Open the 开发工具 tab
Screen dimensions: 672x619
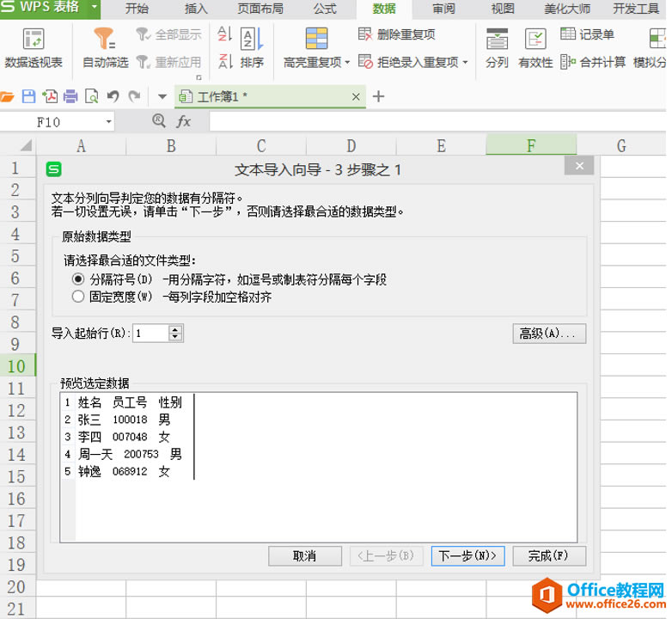click(636, 9)
